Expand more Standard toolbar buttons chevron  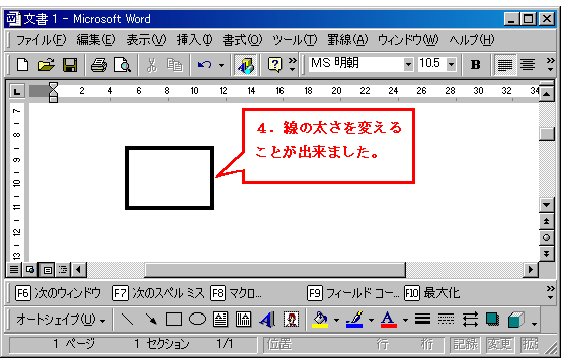click(x=293, y=64)
